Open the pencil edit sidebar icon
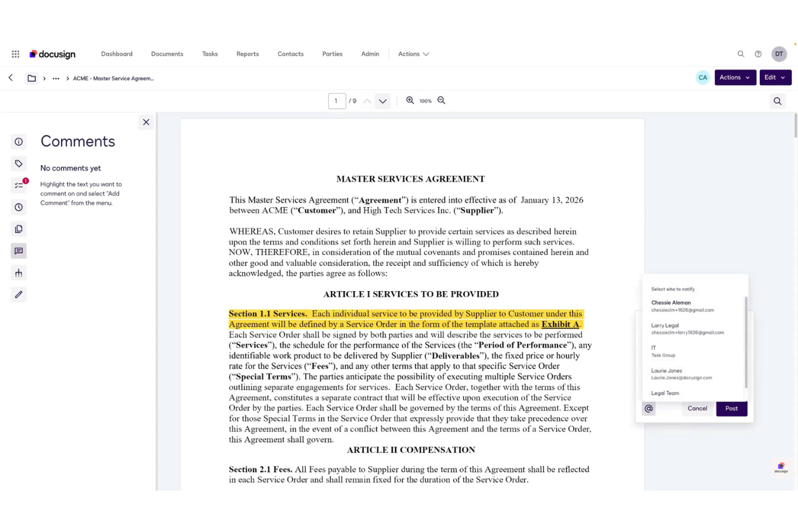Viewport: 798px width, 532px height. click(19, 295)
